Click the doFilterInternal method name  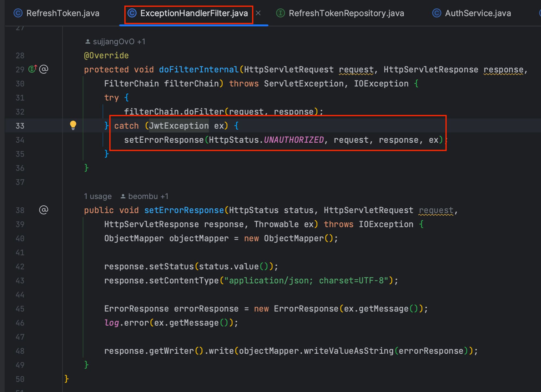click(x=199, y=69)
